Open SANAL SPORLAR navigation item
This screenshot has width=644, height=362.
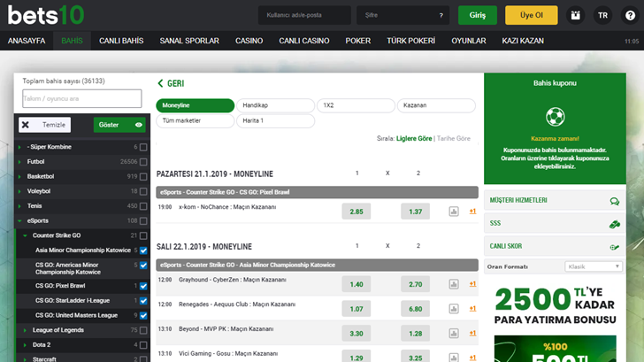189,41
